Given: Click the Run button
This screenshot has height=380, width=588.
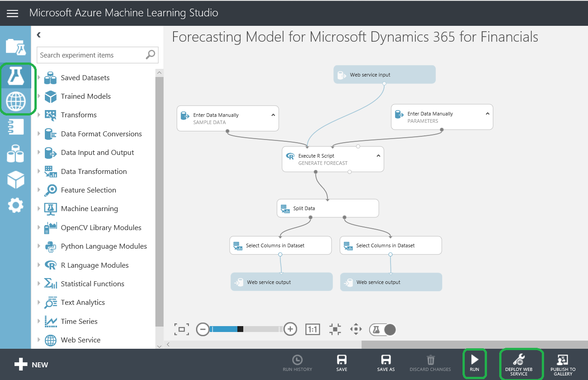Looking at the screenshot, I should (474, 363).
